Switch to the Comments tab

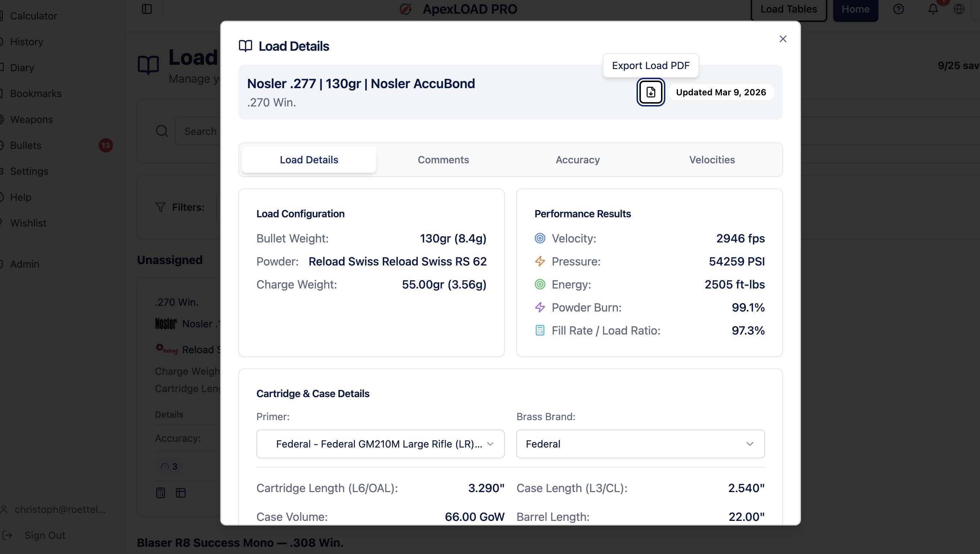click(x=443, y=160)
